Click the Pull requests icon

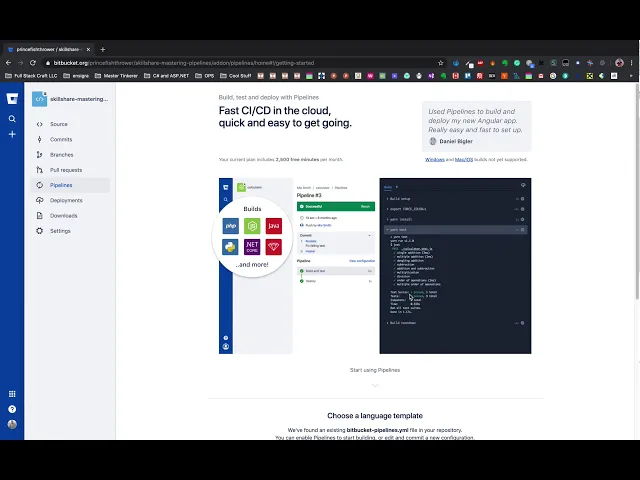pos(40,170)
